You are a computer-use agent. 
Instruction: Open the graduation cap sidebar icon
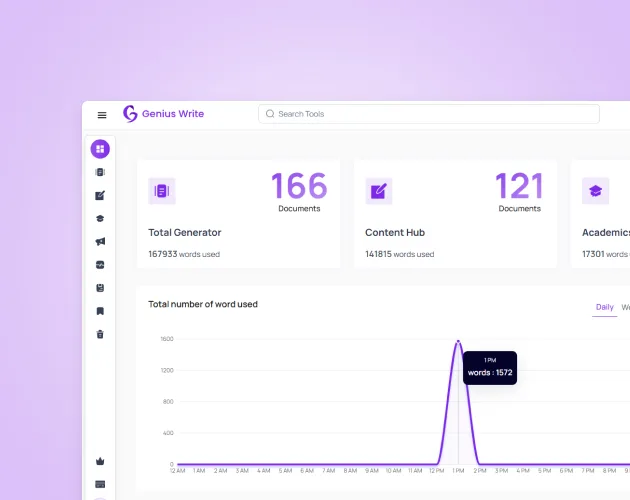[100, 219]
